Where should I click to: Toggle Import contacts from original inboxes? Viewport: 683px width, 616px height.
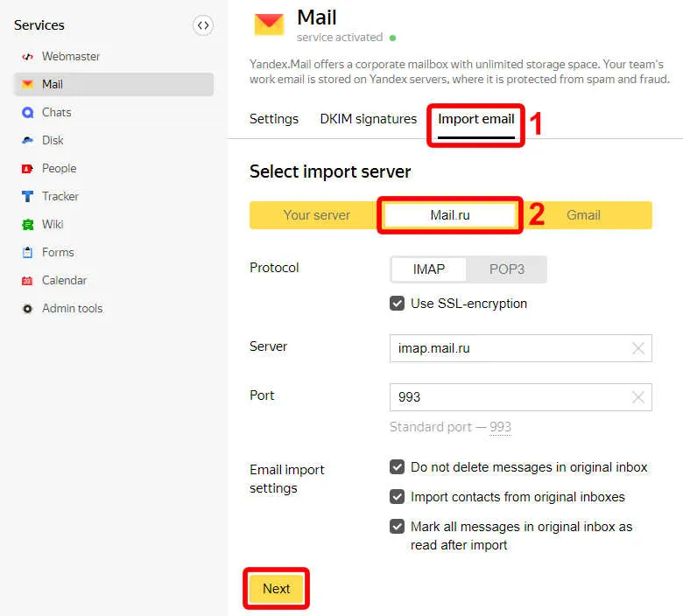398,497
